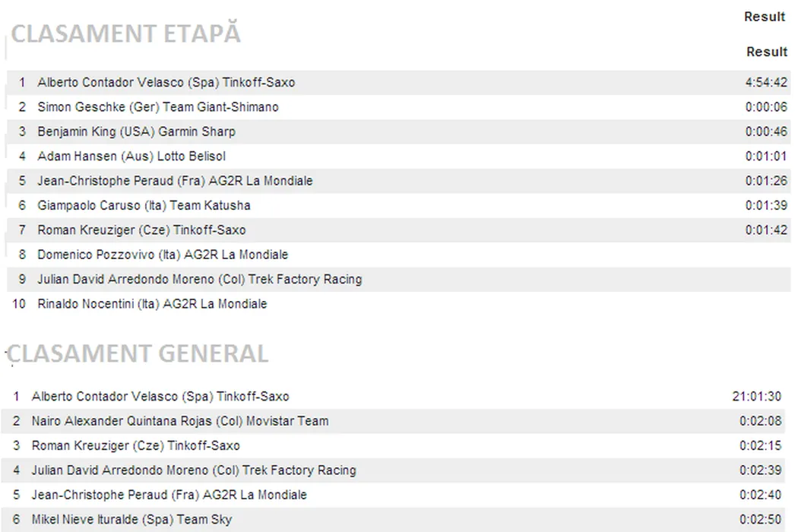
Task: Click the CLASAMENT GENERAL heading
Action: tap(138, 354)
